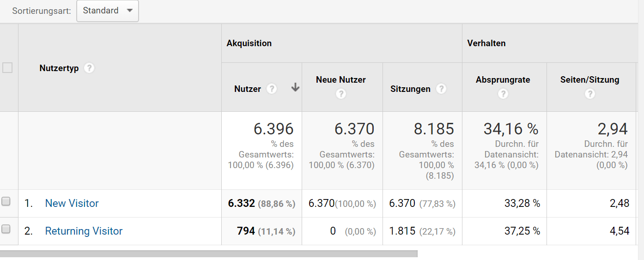Open the Sortierungsart Standard dropdown
The width and height of the screenshot is (644, 260).
107,11
